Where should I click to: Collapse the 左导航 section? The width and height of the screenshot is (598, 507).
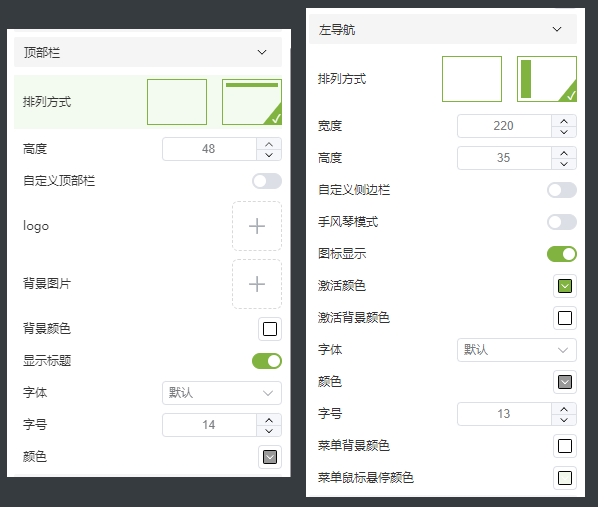[x=557, y=29]
